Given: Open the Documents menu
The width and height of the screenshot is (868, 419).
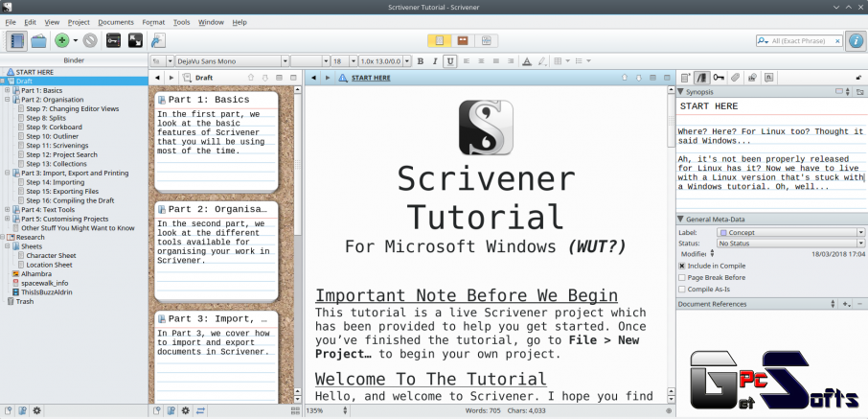Looking at the screenshot, I should pyautogui.click(x=116, y=22).
